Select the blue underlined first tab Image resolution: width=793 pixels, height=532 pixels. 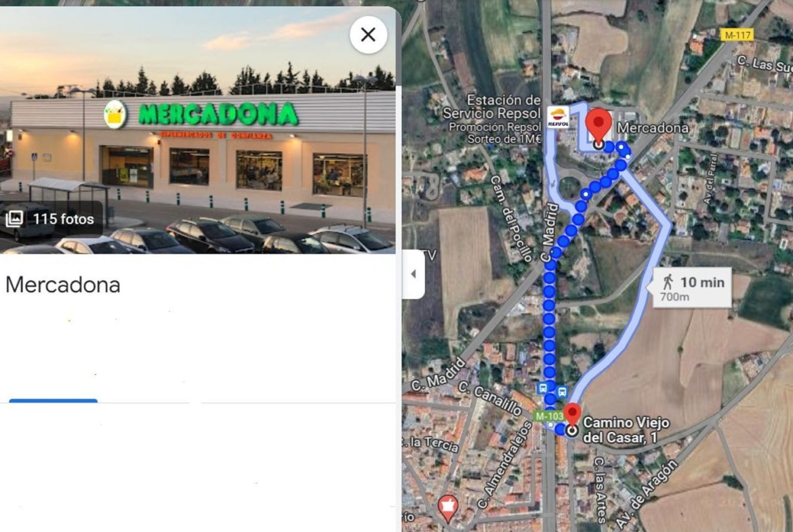[53, 400]
